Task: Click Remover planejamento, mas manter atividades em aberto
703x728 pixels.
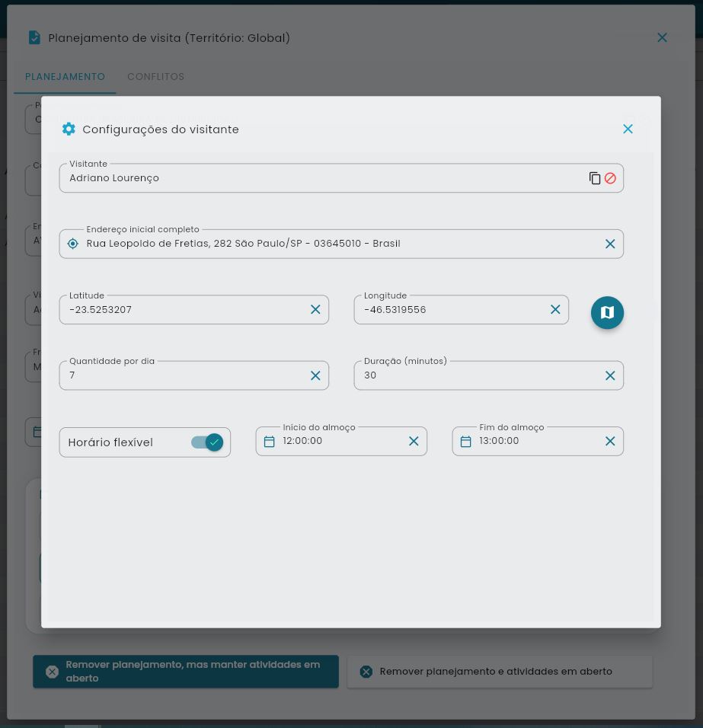Action: (186, 671)
